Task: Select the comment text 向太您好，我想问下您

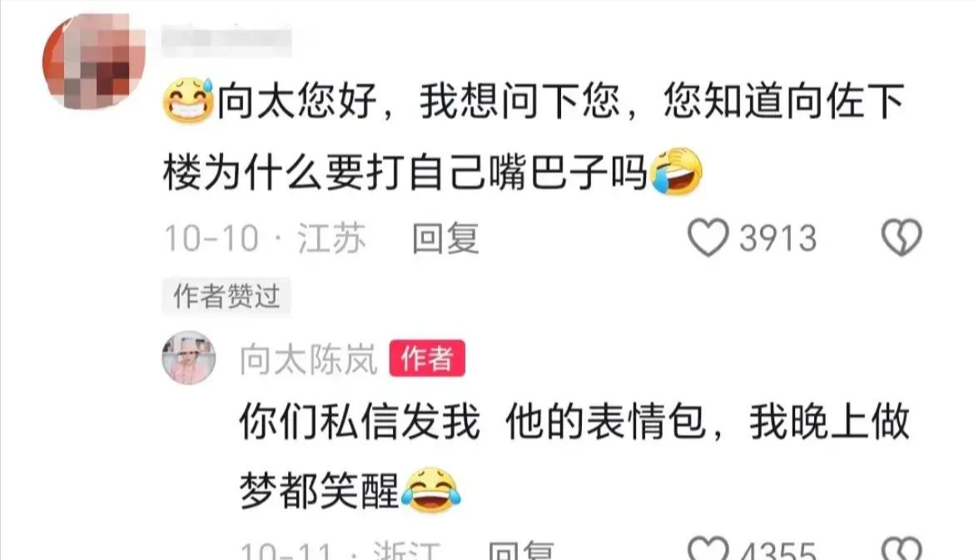Action: click(x=418, y=101)
